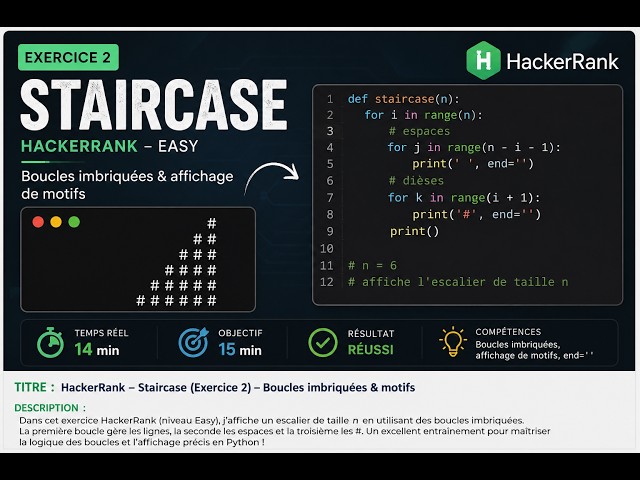This screenshot has height=480, width=640.
Task: Click the green terminal window dot
Action: click(x=74, y=222)
